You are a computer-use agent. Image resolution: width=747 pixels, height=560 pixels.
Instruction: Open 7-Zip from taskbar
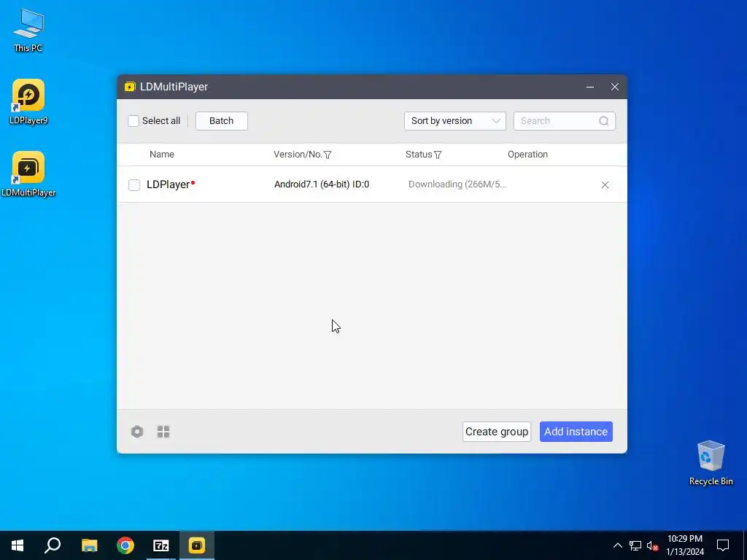(161, 545)
